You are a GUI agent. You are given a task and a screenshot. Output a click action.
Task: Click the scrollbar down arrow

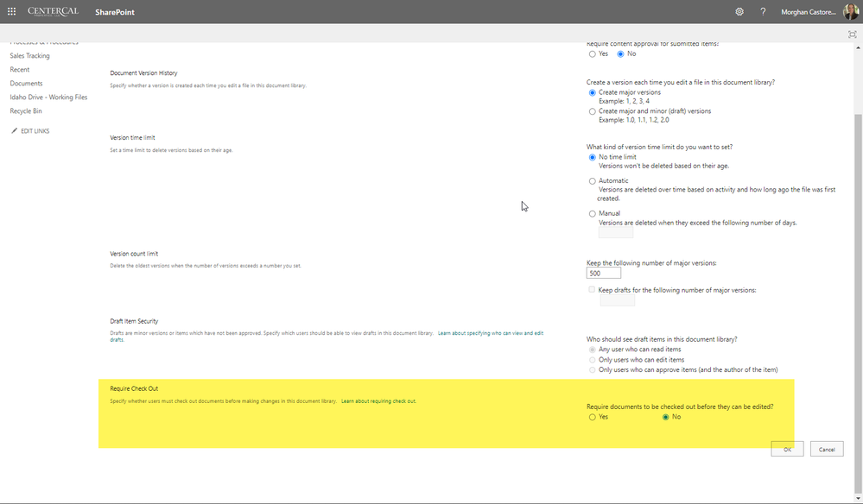coord(858,498)
